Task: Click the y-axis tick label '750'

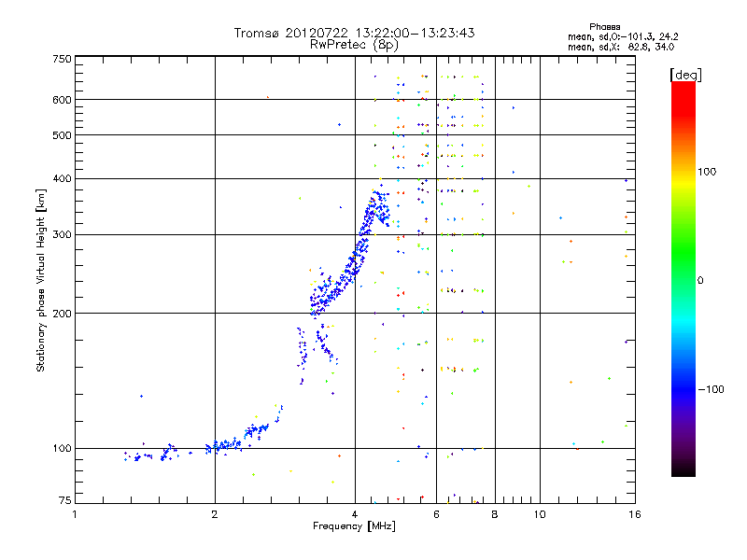Action: pos(62,59)
